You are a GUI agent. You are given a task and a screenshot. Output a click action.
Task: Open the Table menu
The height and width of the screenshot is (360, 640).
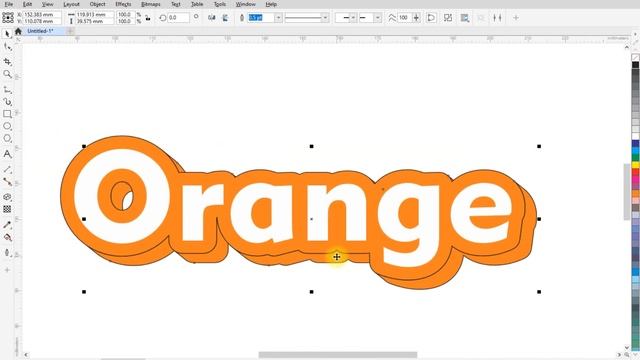(197, 4)
